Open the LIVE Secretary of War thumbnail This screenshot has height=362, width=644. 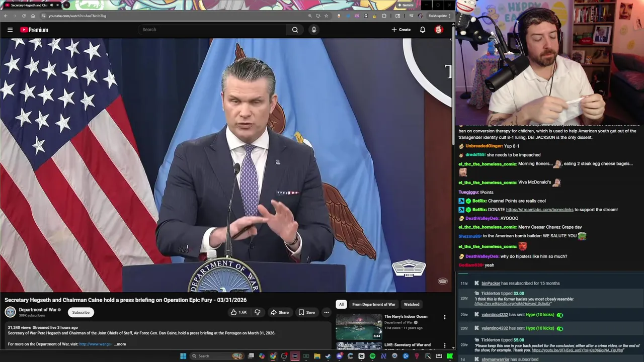359,346
